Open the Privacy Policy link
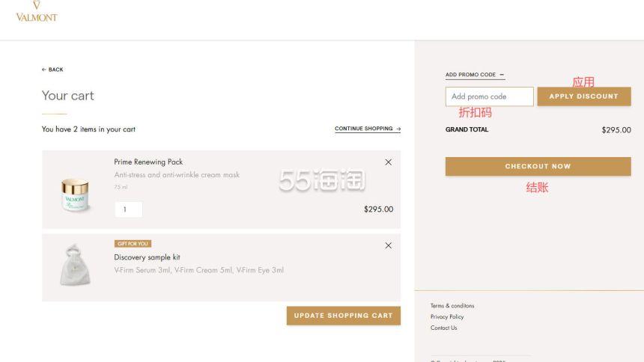This screenshot has height=362, width=644. tap(447, 317)
